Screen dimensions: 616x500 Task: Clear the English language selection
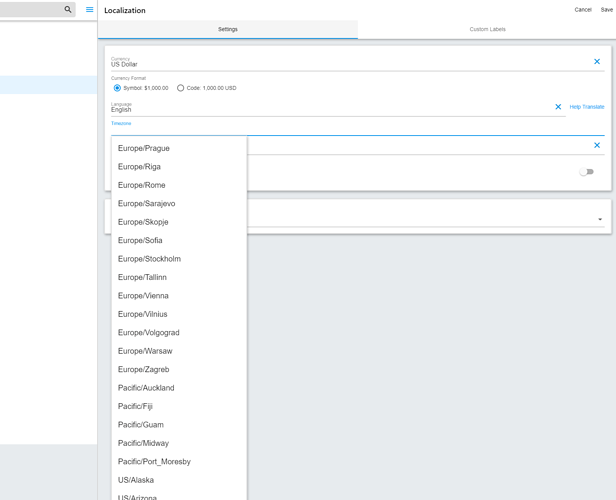point(558,106)
